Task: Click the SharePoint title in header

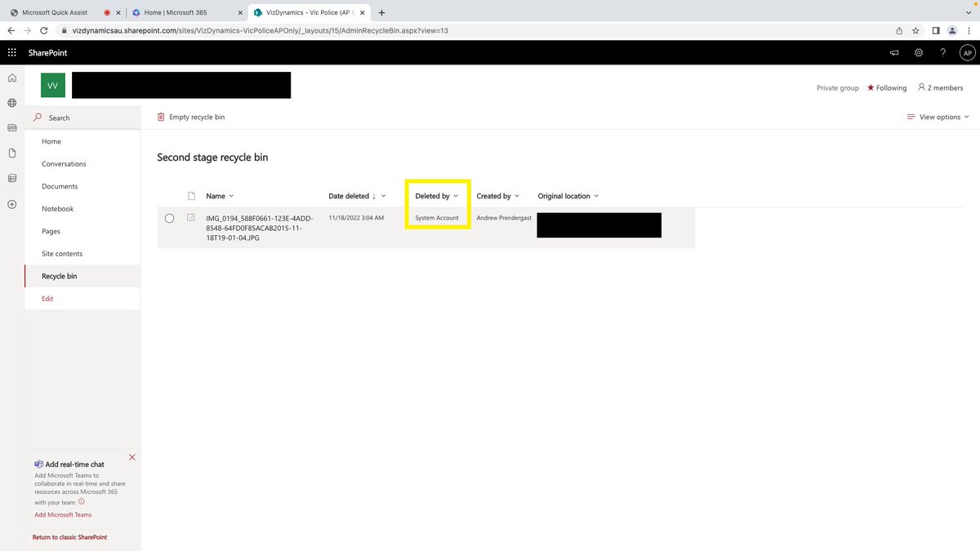Action: click(x=48, y=52)
